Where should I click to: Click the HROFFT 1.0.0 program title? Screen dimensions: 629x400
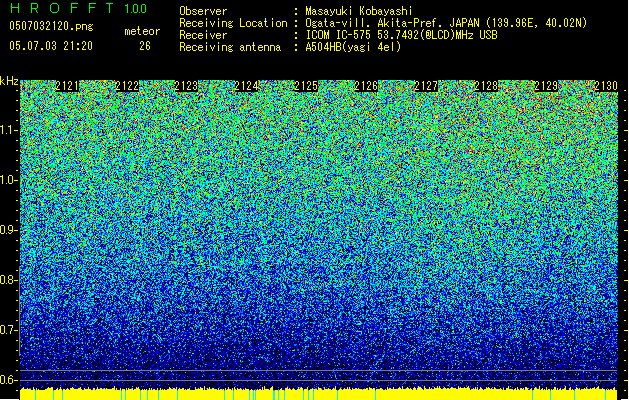coord(78,8)
